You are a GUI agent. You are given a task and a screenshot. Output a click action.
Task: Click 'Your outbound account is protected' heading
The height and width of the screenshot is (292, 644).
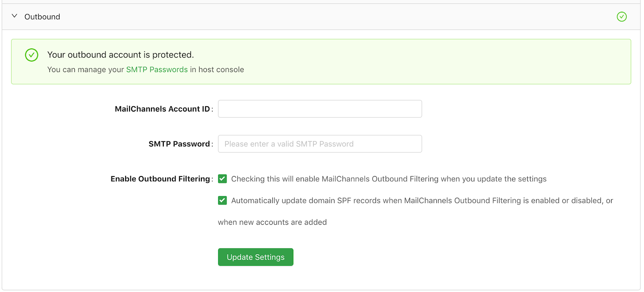(120, 54)
